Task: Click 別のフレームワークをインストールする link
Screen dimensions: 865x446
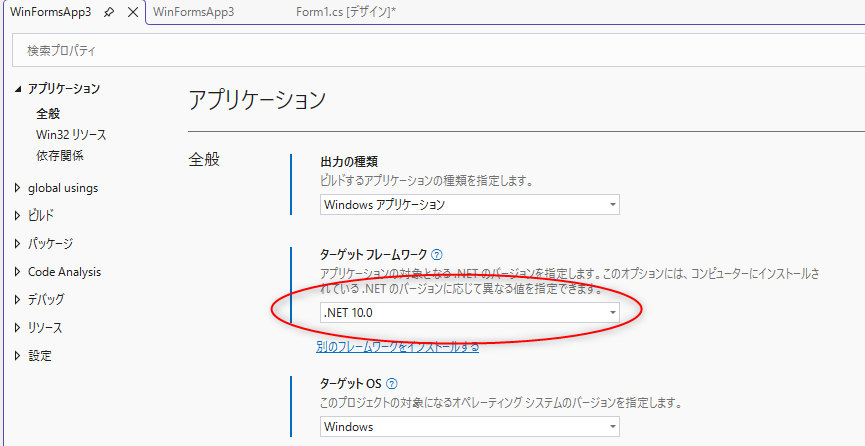Action: click(x=397, y=347)
